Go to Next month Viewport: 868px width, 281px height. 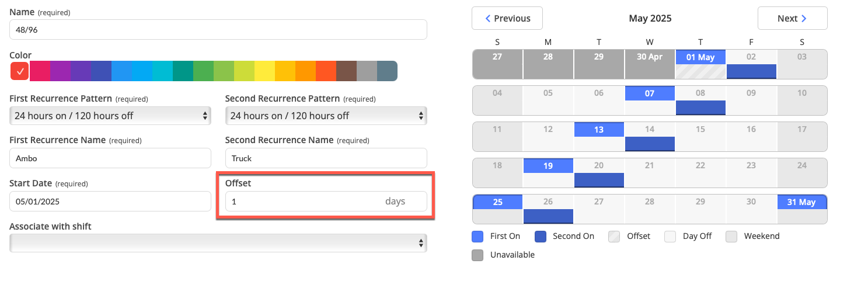point(792,18)
